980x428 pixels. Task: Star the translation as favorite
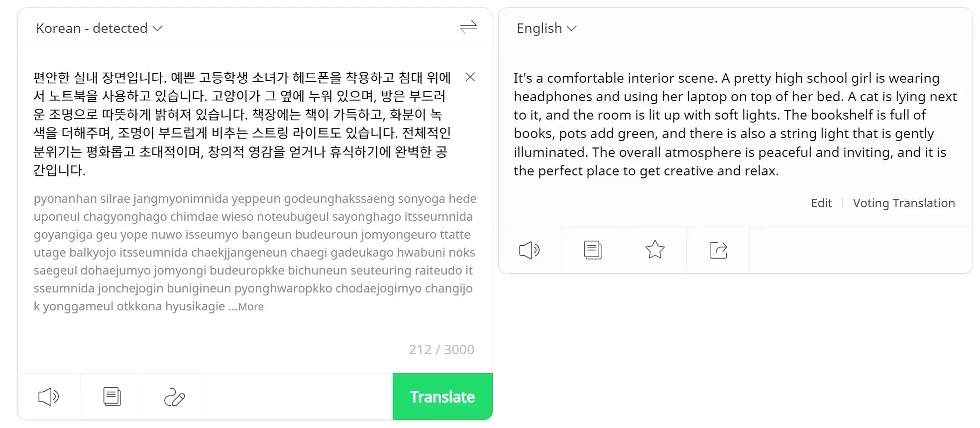pos(655,250)
